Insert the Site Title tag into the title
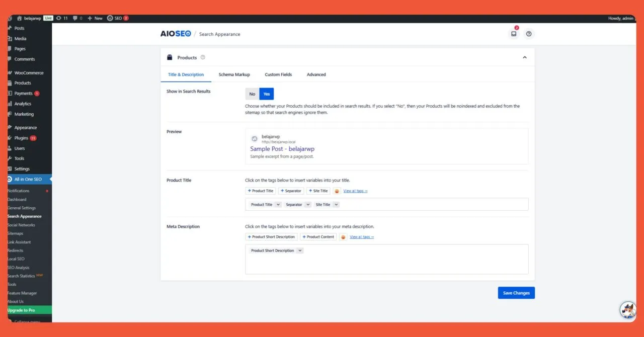644x337 pixels. [x=318, y=191]
